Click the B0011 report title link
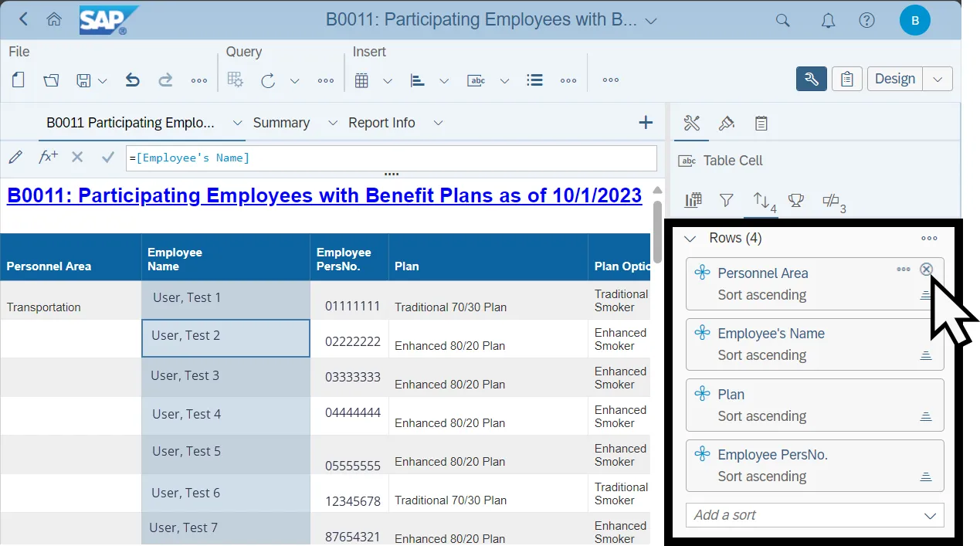980x546 pixels. tap(324, 195)
